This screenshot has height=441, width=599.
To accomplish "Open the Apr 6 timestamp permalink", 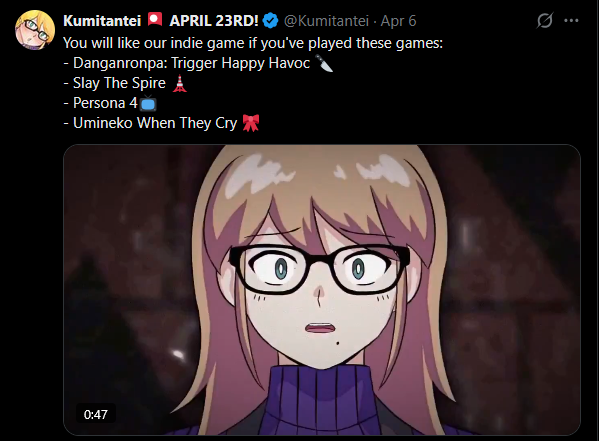I will 398,21.
